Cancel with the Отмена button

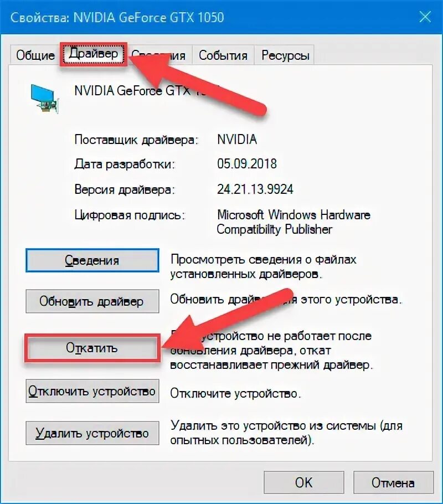click(394, 482)
